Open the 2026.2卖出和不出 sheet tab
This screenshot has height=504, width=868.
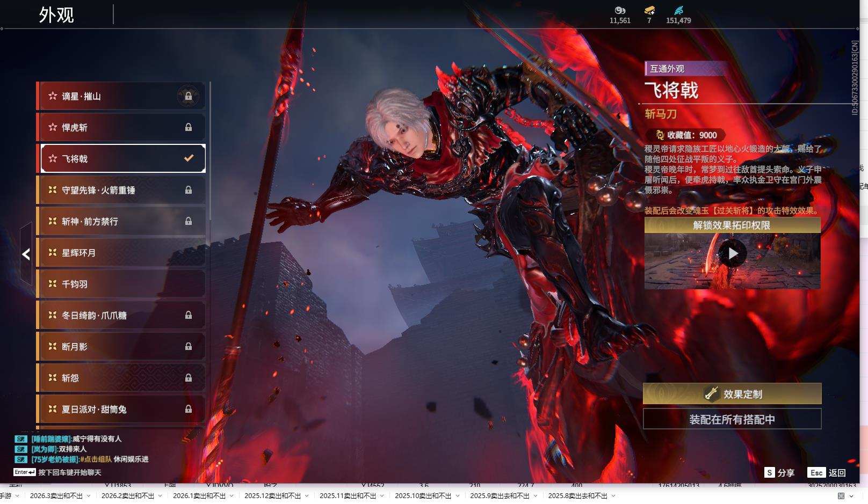click(x=128, y=496)
